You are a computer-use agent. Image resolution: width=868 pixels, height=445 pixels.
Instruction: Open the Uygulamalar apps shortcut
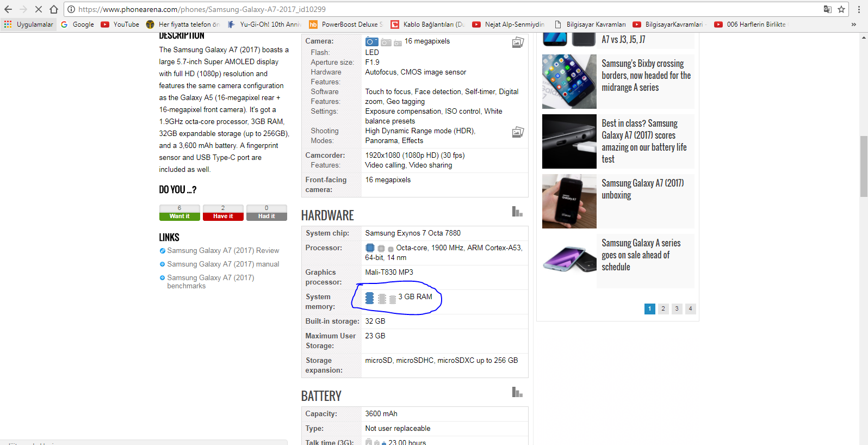pyautogui.click(x=29, y=24)
